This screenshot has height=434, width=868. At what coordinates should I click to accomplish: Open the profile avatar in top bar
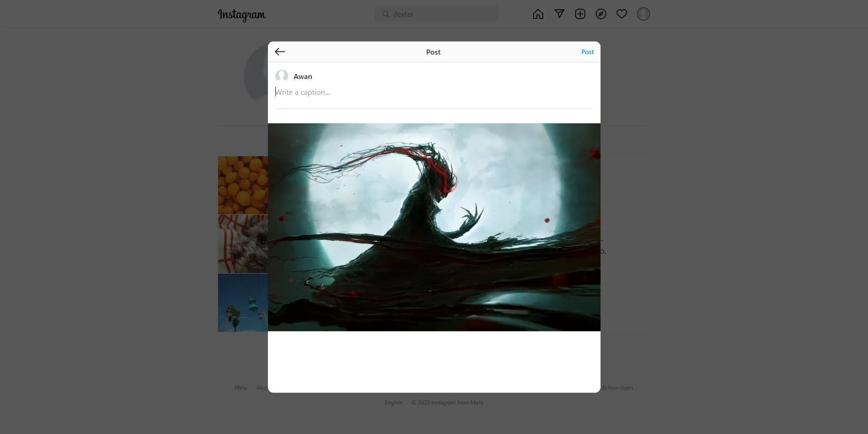click(643, 14)
